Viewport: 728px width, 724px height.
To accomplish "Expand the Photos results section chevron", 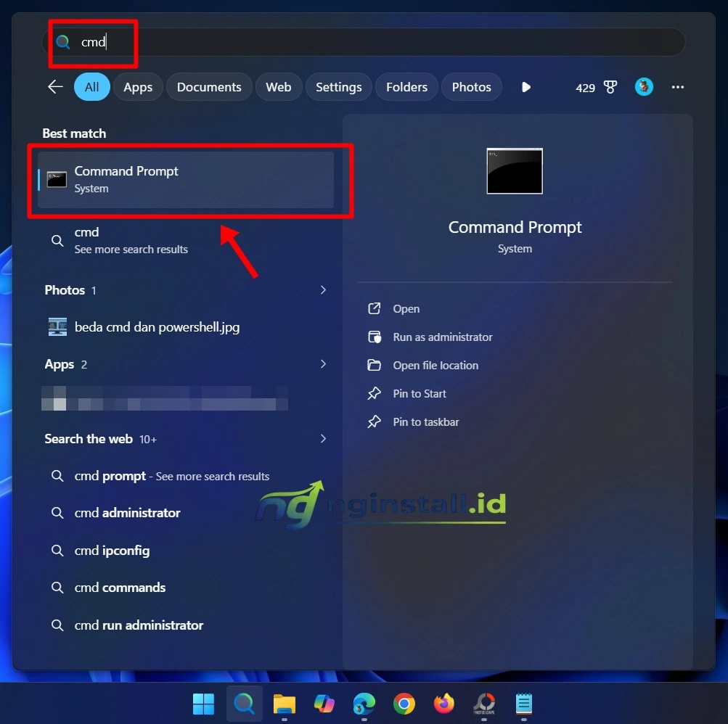I will pos(323,290).
